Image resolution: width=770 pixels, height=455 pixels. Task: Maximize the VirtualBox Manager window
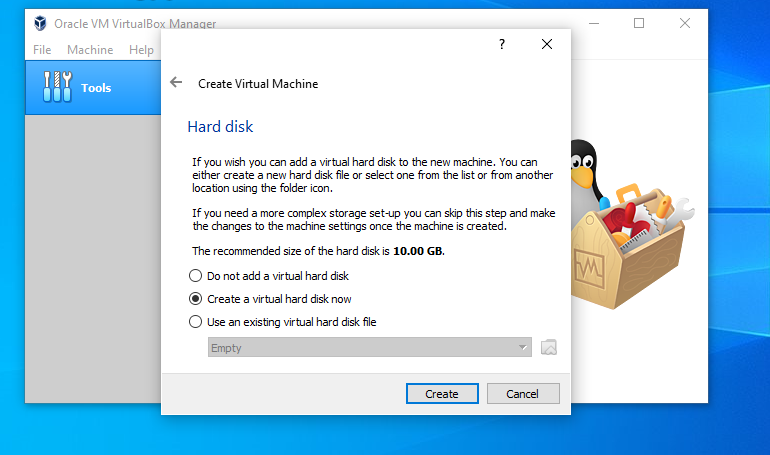[x=639, y=23]
